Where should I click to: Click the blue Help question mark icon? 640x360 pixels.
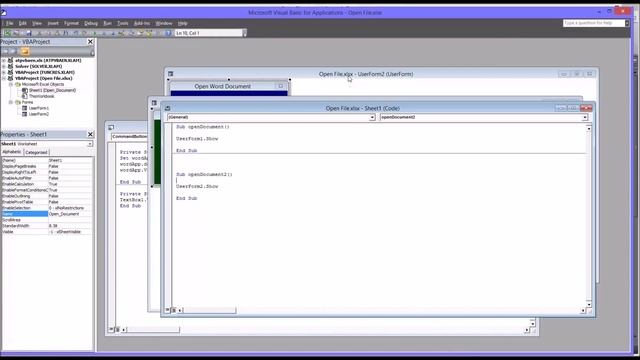click(168, 33)
